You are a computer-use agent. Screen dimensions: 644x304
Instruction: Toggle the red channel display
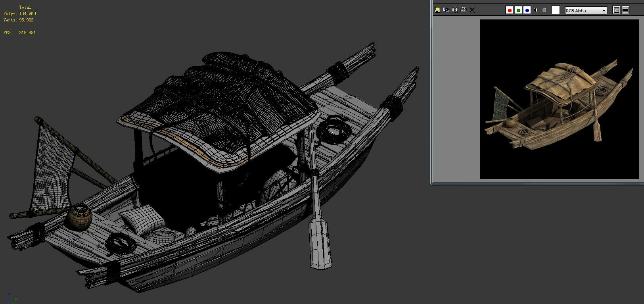pyautogui.click(x=510, y=10)
